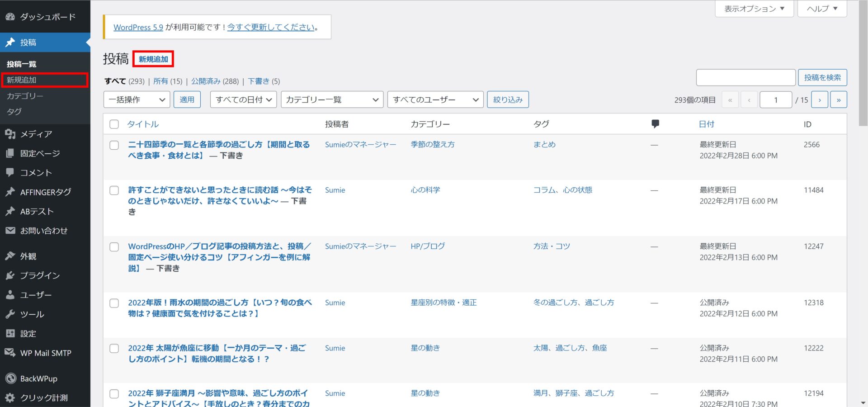Click the 投稿 pushpin icon in sidebar
The image size is (868, 407).
10,43
